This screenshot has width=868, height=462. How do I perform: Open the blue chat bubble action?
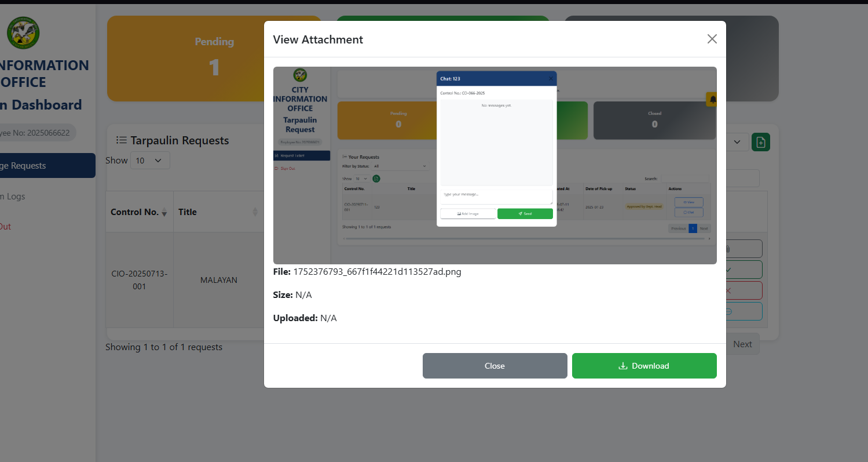pos(744,311)
